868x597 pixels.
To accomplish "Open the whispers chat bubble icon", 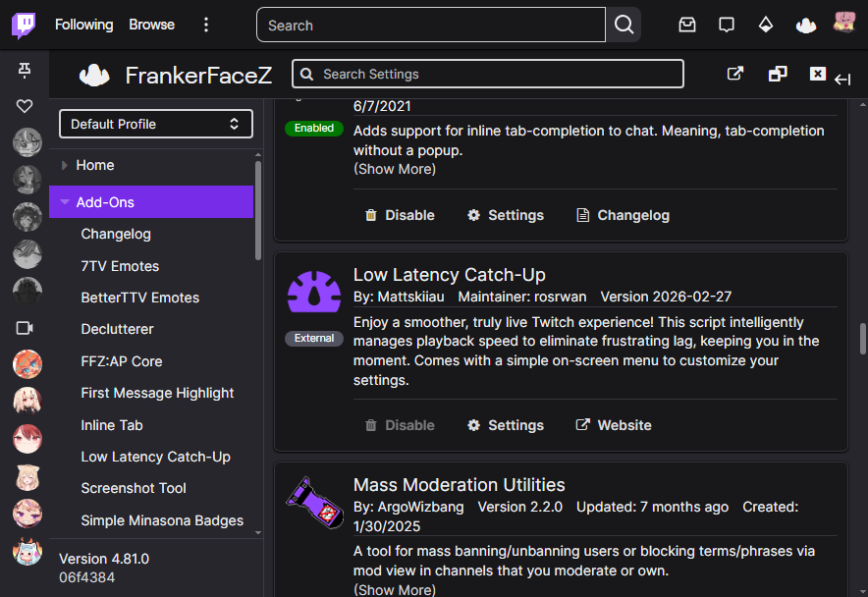I will [x=727, y=25].
